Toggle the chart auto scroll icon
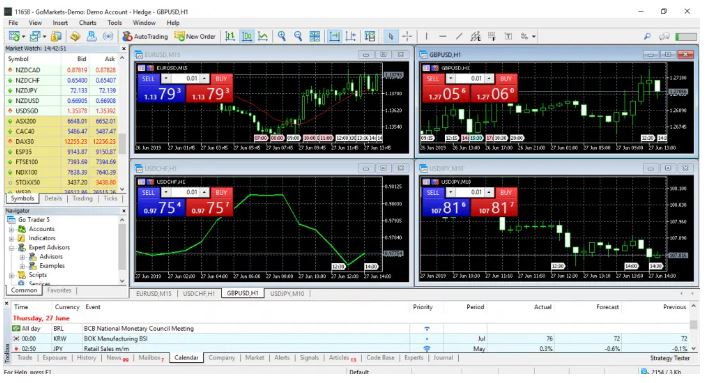Viewport: 712px width, 383px height. (335, 36)
